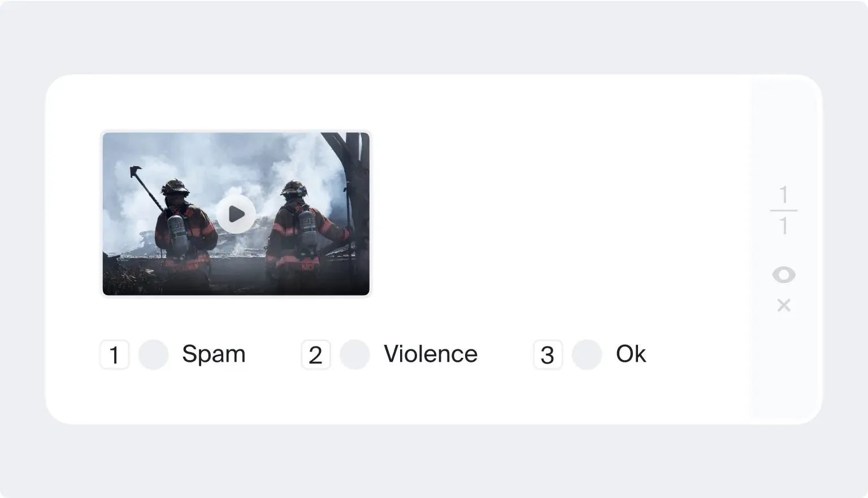Dismiss the task using the X icon
868x498 pixels.
point(784,305)
